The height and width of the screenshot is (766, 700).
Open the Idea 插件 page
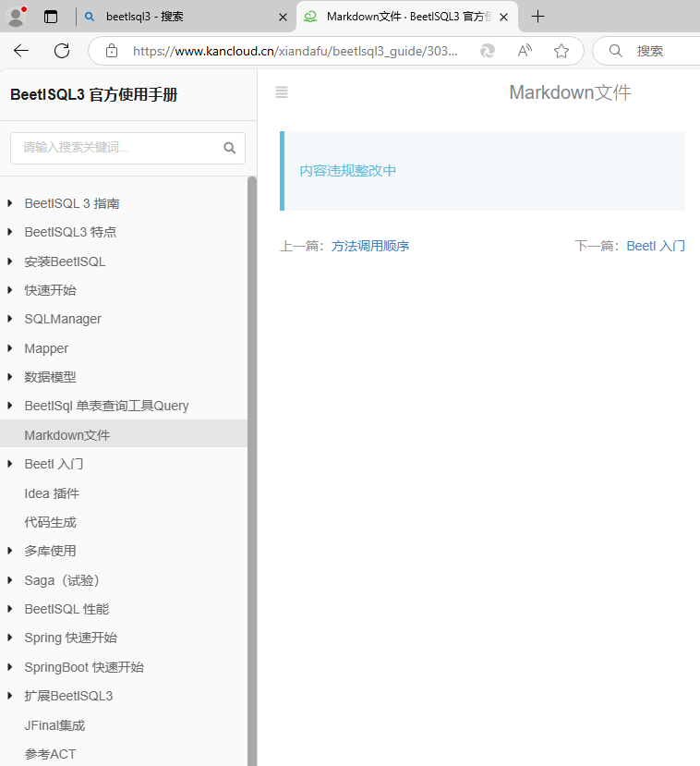52,493
